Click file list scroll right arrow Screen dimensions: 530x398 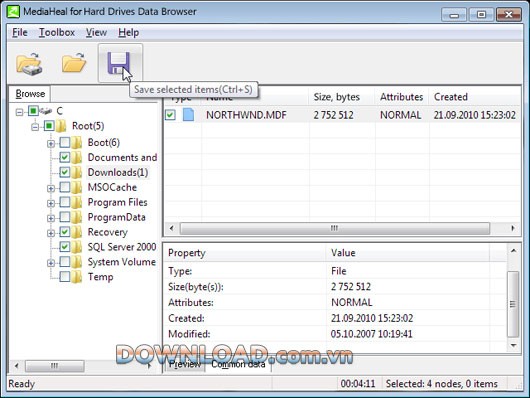click(513, 228)
